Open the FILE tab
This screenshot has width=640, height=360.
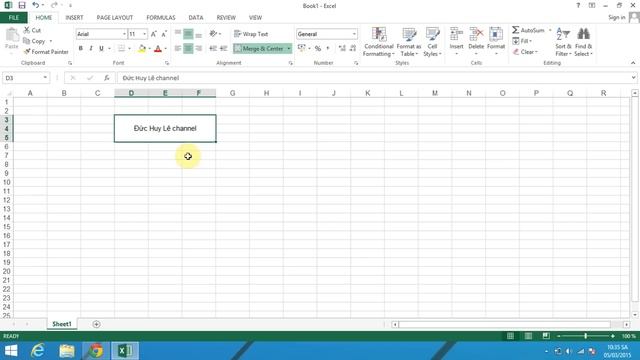click(13, 18)
